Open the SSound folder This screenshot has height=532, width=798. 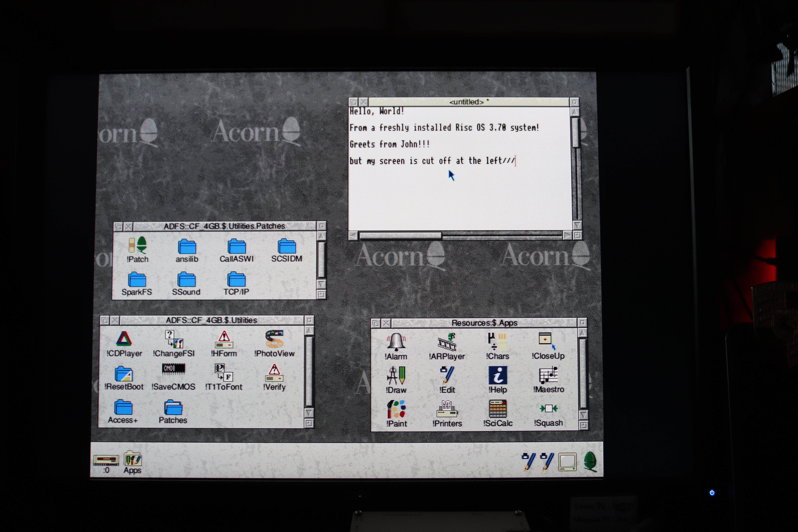[186, 284]
